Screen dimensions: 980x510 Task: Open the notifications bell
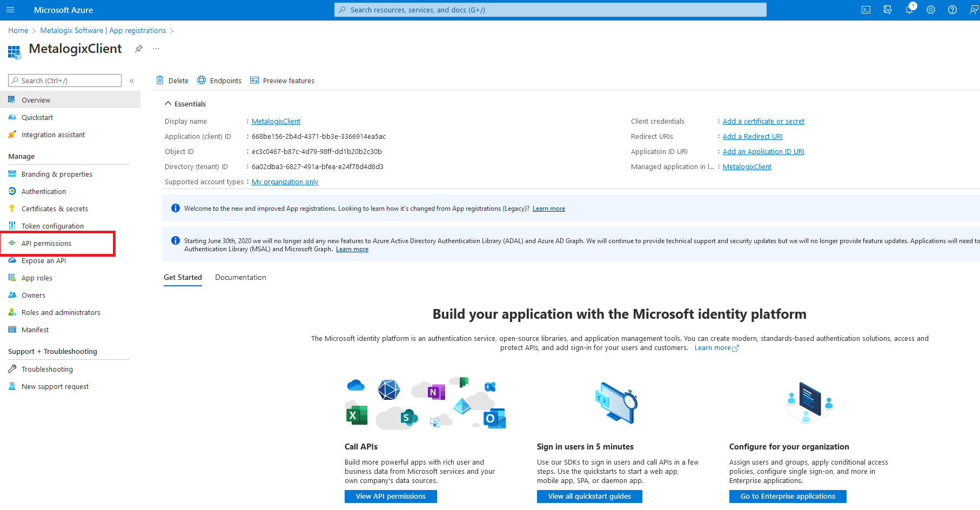click(909, 10)
